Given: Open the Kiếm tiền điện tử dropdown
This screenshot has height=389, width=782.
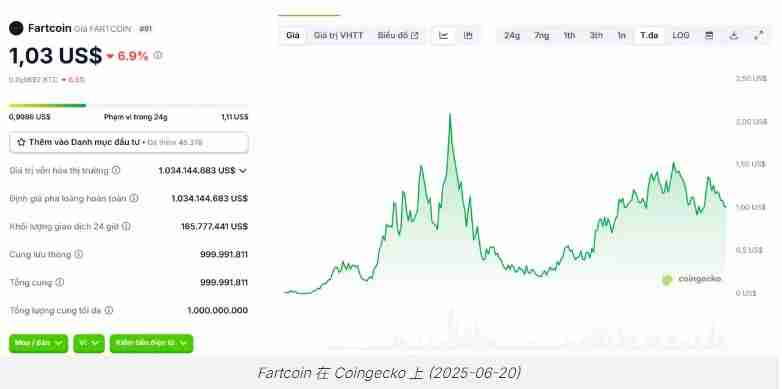Looking at the screenshot, I should (151, 343).
